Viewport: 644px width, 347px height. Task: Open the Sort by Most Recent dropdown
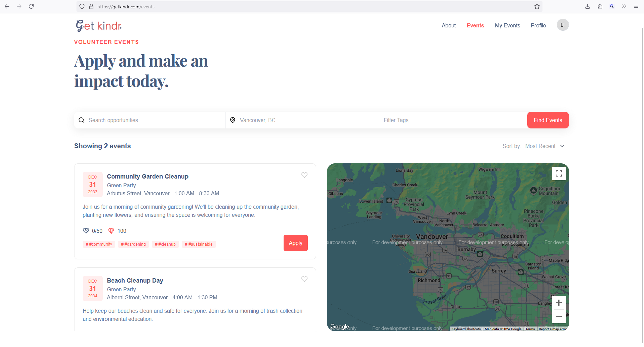pyautogui.click(x=545, y=146)
